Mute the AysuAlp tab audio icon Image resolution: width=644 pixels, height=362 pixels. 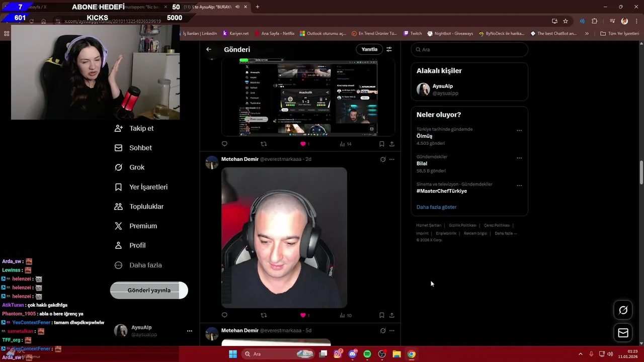[x=238, y=7]
